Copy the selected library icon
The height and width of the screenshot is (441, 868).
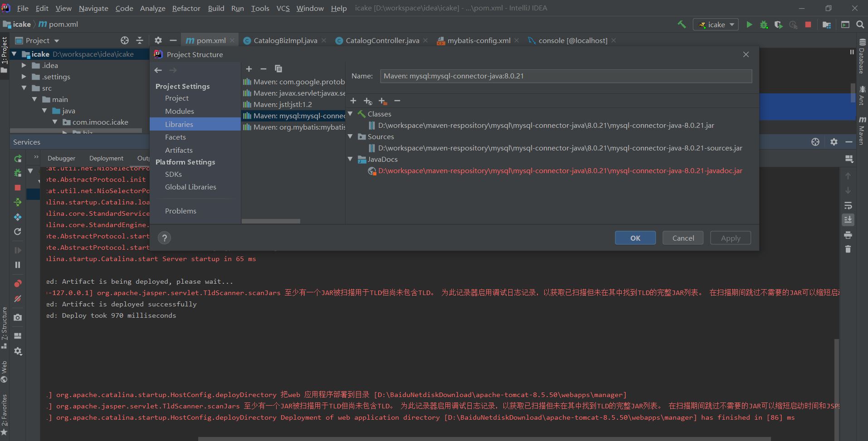(278, 69)
